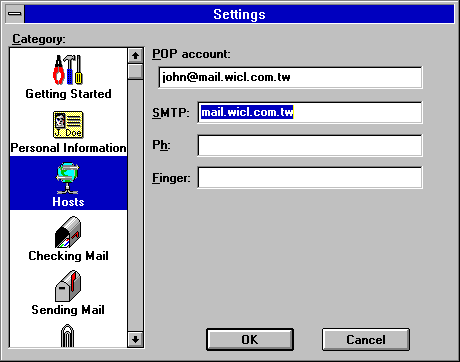The image size is (460, 362).
Task: Open the Personal Information ID card icon
Action: [x=68, y=124]
